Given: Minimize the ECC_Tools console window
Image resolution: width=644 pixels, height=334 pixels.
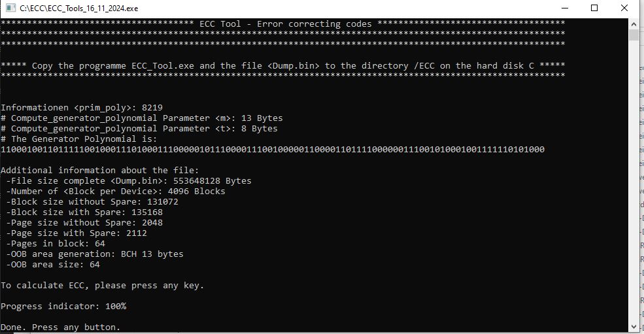Looking at the screenshot, I should pos(565,8).
